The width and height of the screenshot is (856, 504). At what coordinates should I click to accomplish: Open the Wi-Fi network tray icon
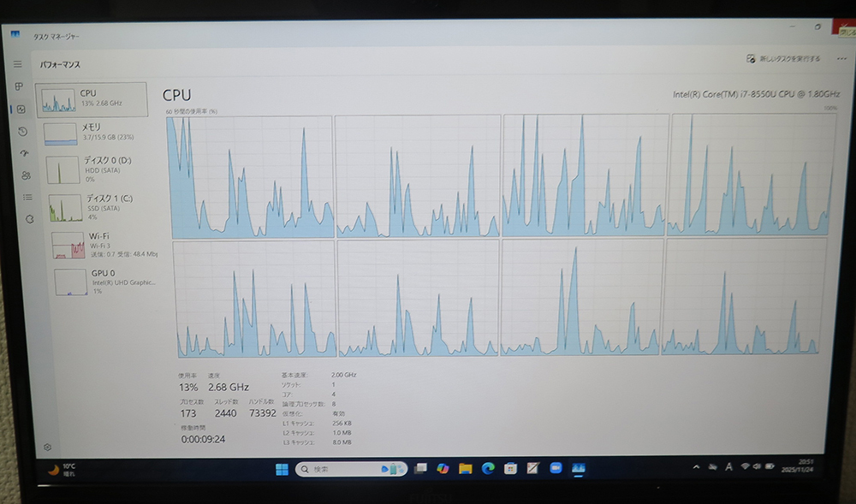[746, 466]
